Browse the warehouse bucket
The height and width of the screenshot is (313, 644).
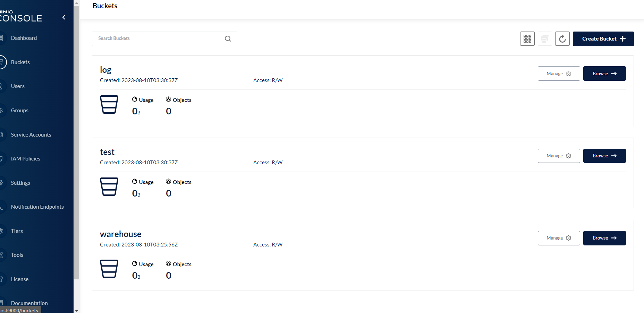604,238
